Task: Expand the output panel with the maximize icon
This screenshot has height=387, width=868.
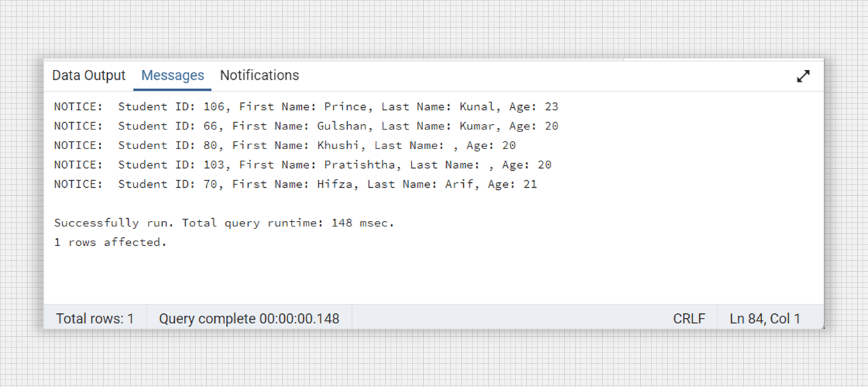Action: coord(803,76)
